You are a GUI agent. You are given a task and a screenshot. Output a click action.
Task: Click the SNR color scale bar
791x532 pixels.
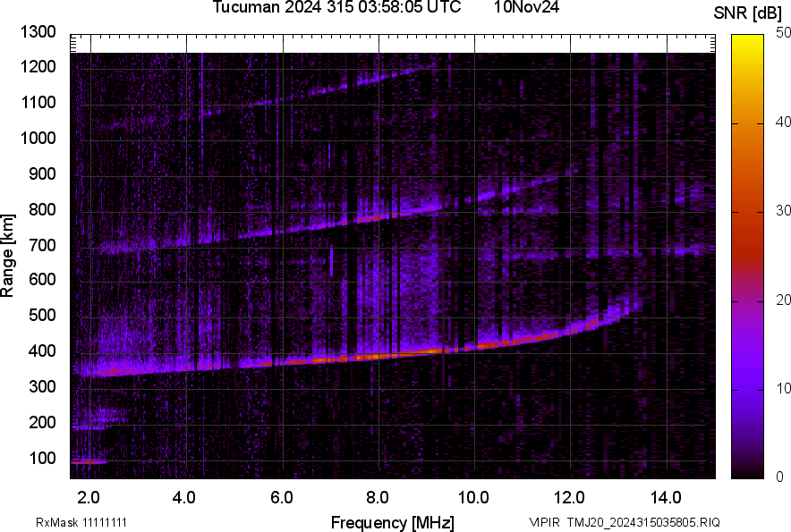point(747,257)
